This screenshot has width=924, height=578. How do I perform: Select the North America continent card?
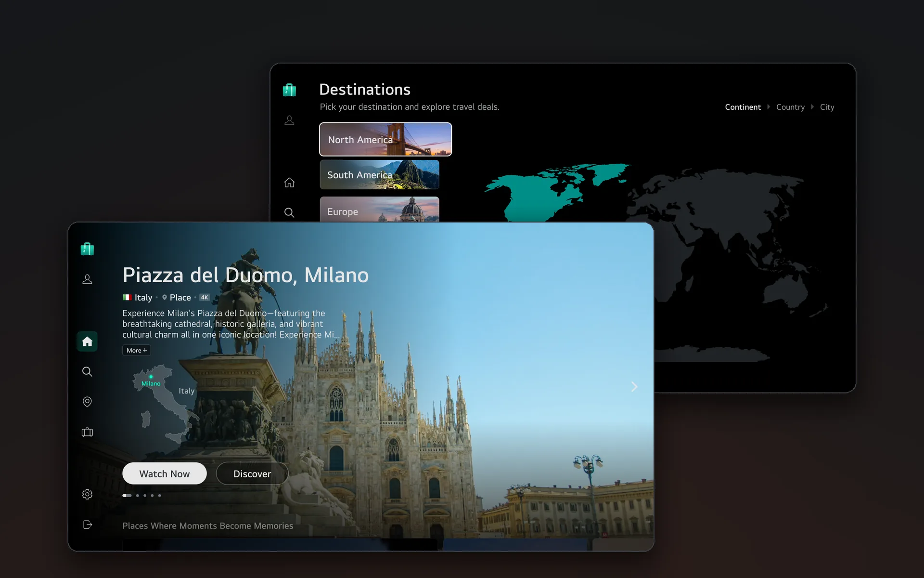[x=385, y=139]
